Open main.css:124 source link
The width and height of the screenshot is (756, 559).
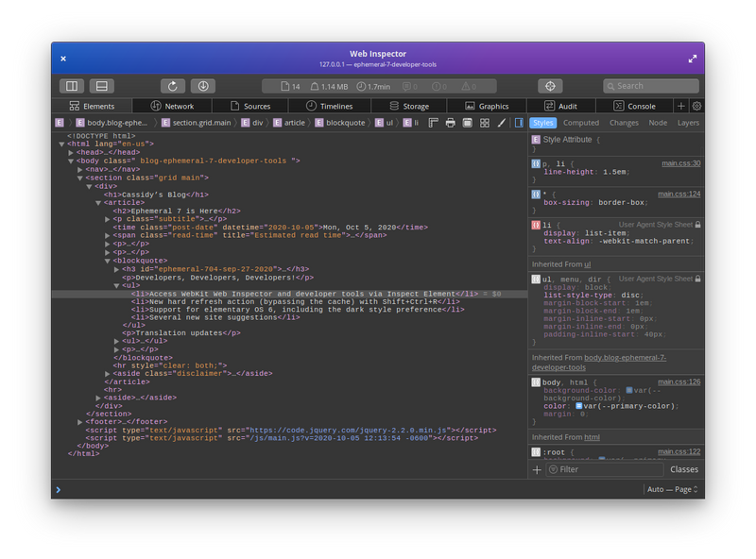[x=679, y=195]
